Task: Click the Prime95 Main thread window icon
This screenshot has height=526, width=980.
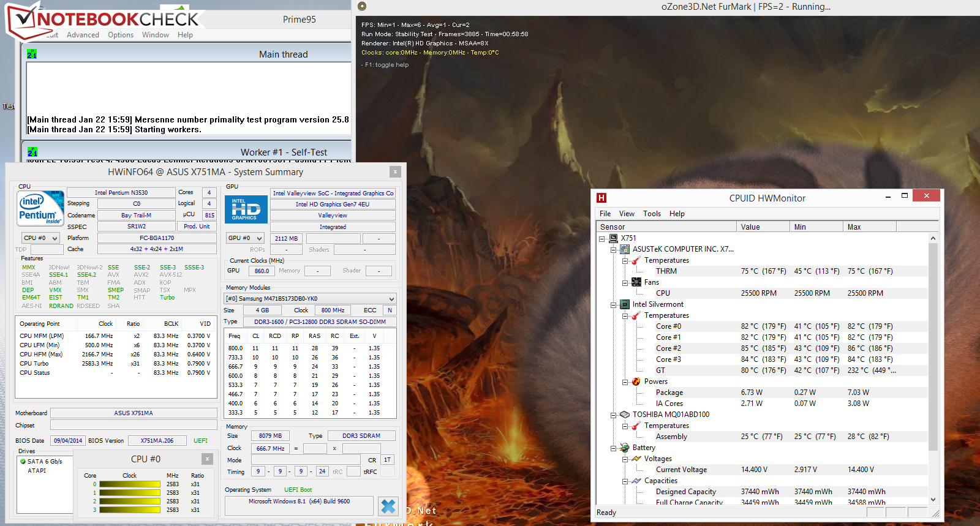Action: coord(32,54)
